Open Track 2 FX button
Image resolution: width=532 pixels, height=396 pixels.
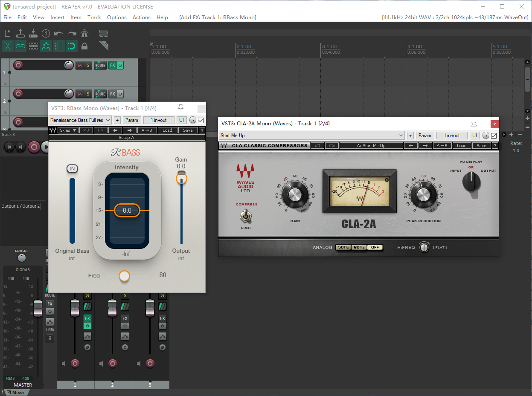(113, 94)
